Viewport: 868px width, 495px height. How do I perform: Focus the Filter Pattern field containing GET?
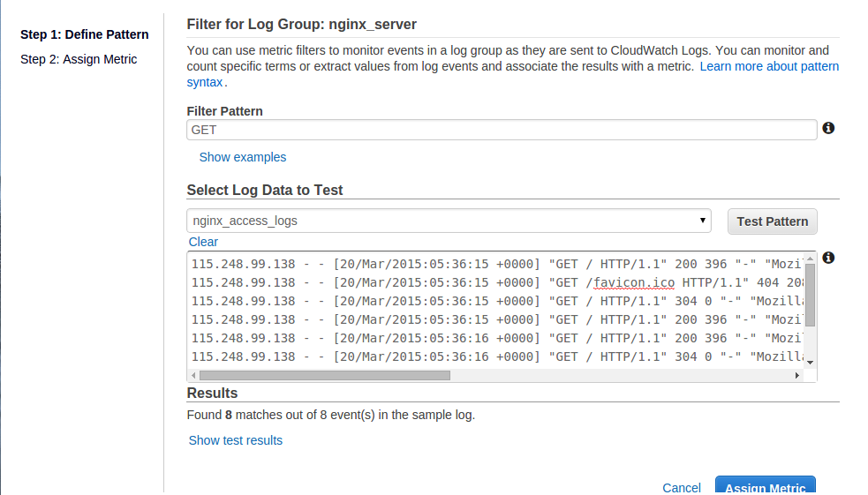click(502, 130)
